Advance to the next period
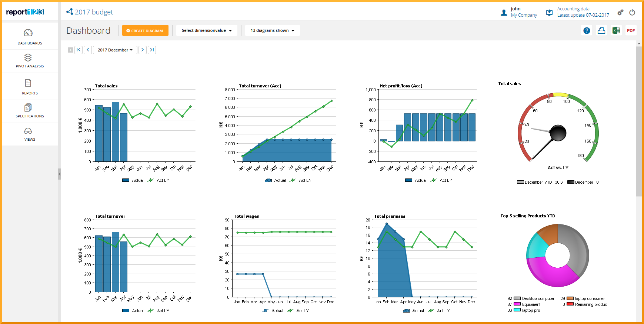The height and width of the screenshot is (324, 644). 143,50
